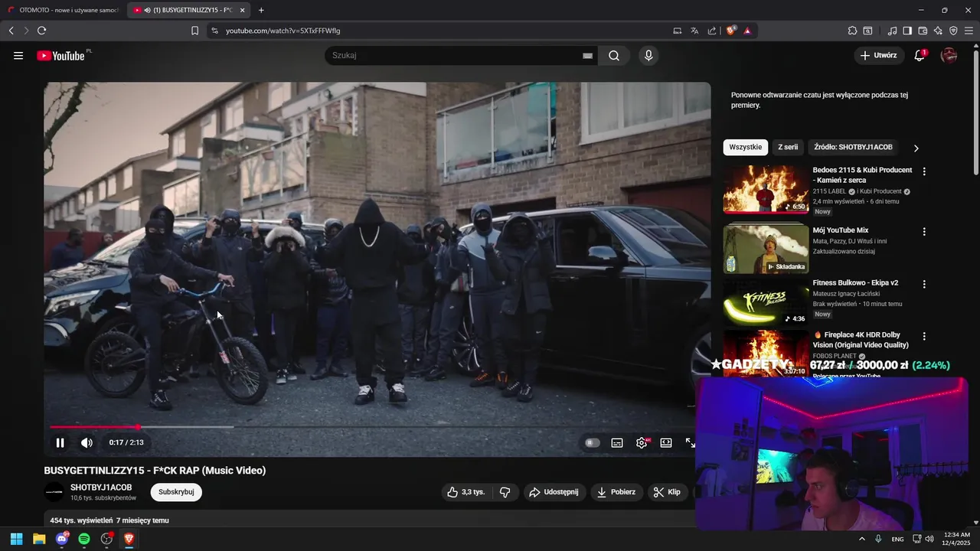Start voice search with the microphone
The image size is (980, 551).
tap(648, 56)
